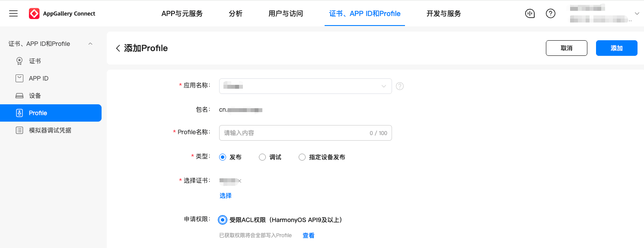Viewport: 644px width, 248px height.
Task: Open the hamburger navigation menu
Action: coord(13,13)
